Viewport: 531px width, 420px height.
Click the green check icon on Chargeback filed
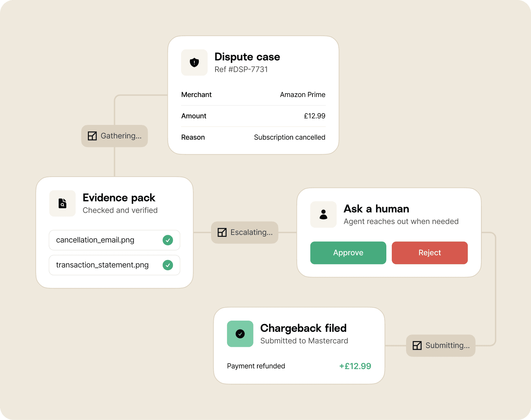[240, 334]
